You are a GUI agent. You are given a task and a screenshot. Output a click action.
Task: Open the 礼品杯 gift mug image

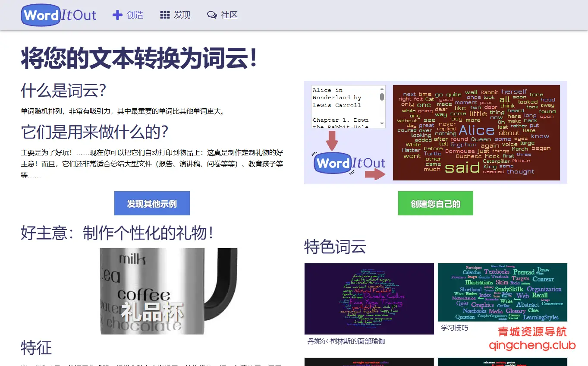pyautogui.click(x=168, y=291)
